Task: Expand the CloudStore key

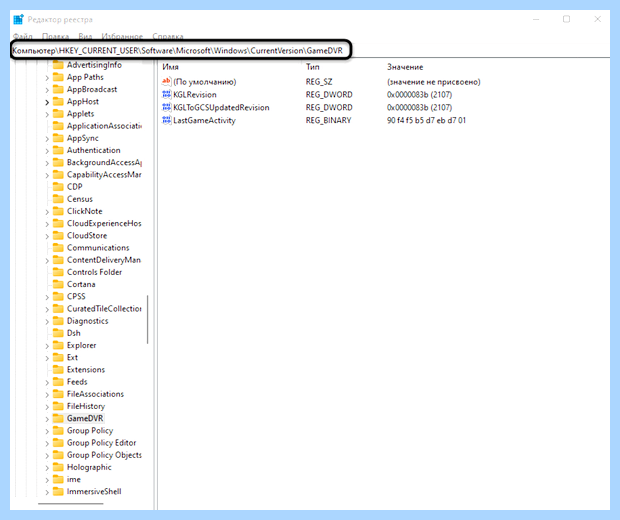Action: tap(47, 236)
